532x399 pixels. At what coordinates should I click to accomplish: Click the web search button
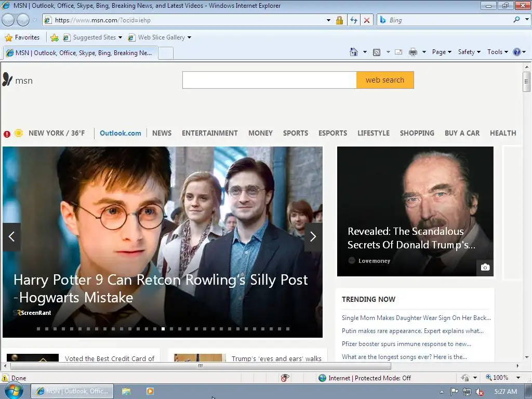[385, 80]
